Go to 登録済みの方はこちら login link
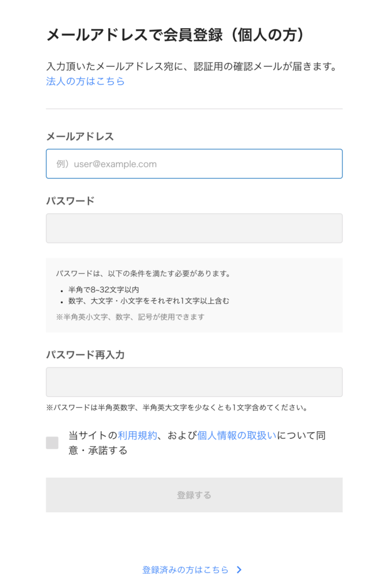The image size is (388, 588). tap(185, 570)
